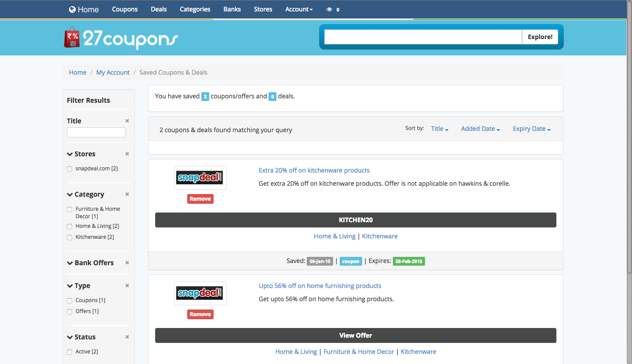Image resolution: width=632 pixels, height=364 pixels.
Task: Focus the Title filter text box
Action: pyautogui.click(x=96, y=132)
